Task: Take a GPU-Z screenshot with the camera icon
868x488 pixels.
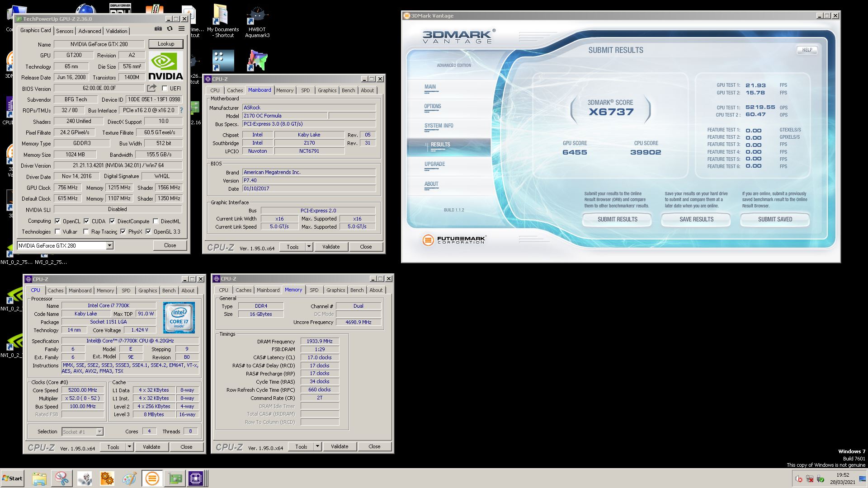Action: 158,29
